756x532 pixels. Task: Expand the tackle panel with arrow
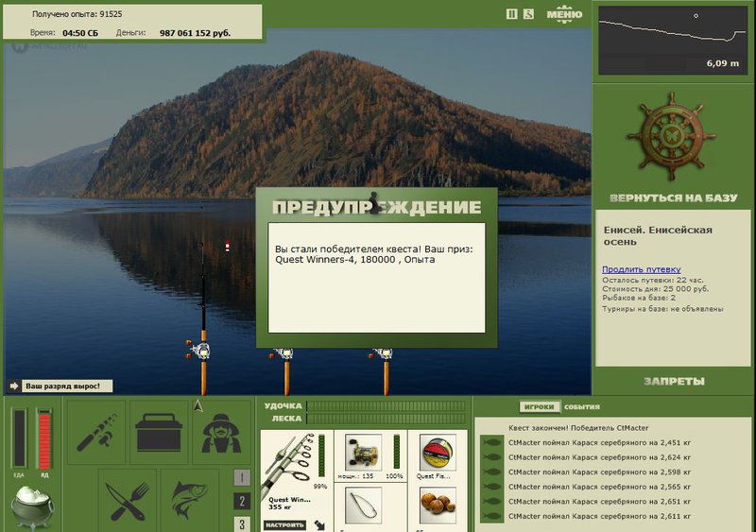319,523
